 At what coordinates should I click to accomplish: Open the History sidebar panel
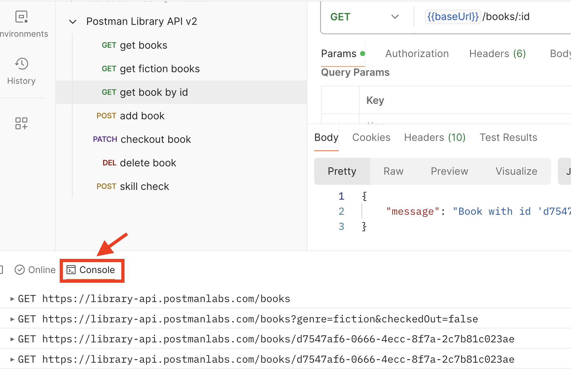tap(21, 71)
